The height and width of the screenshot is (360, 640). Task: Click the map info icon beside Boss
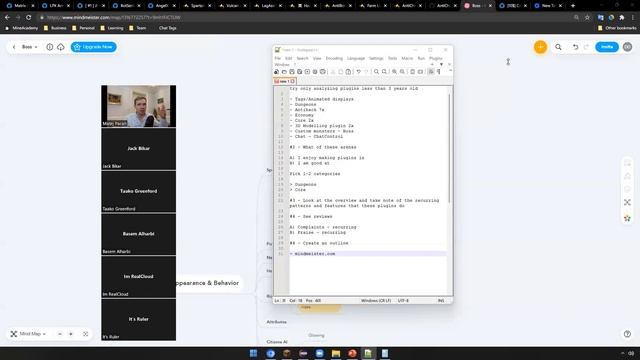tap(50, 47)
